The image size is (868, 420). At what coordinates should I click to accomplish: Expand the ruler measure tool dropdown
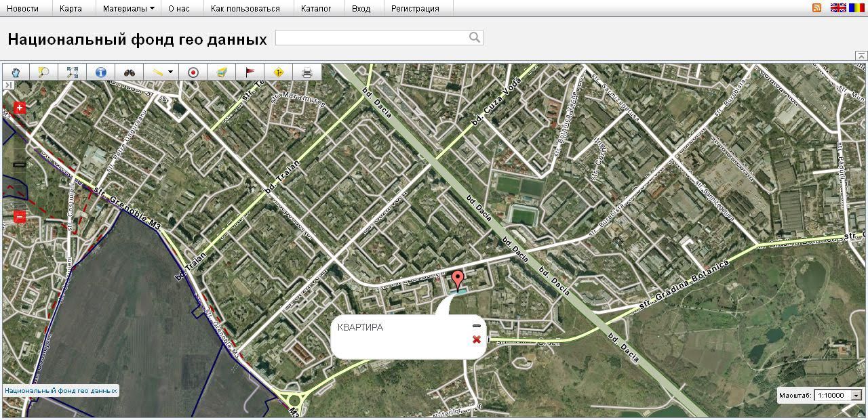170,72
